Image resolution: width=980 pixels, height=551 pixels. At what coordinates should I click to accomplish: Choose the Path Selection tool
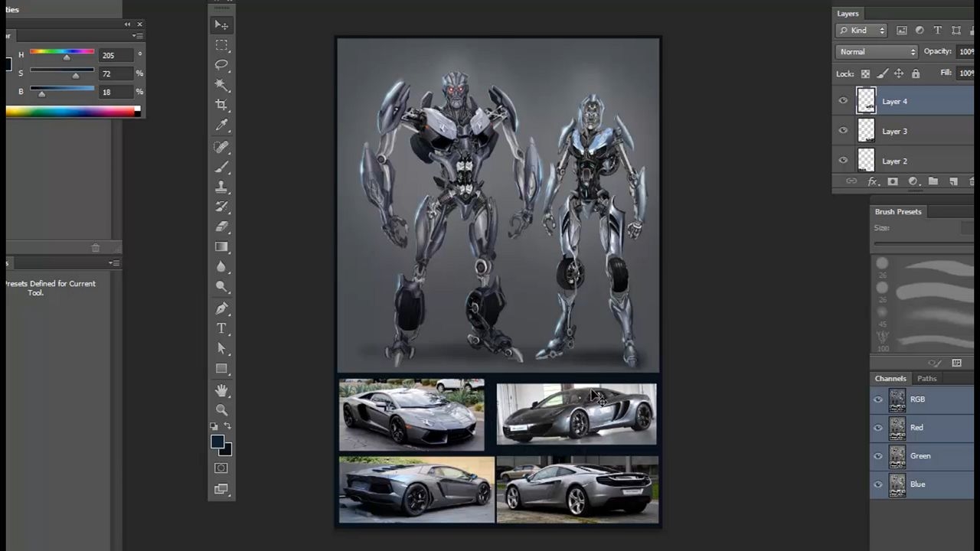coord(221,348)
